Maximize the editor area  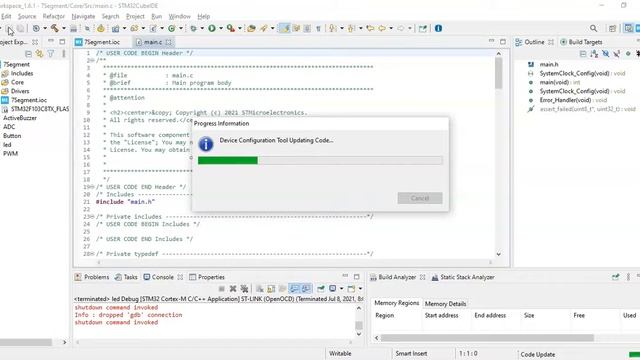pos(503,42)
